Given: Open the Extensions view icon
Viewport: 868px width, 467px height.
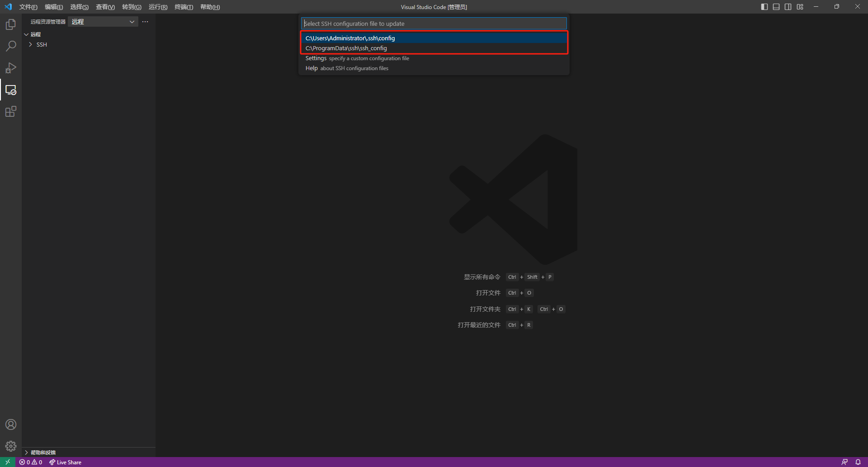Looking at the screenshot, I should (11, 111).
